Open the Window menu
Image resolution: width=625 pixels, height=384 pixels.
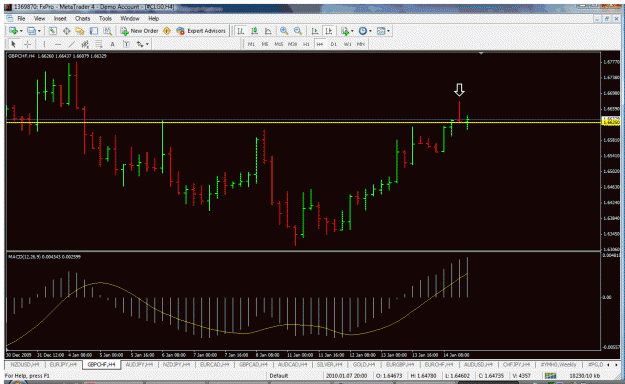coord(130,19)
